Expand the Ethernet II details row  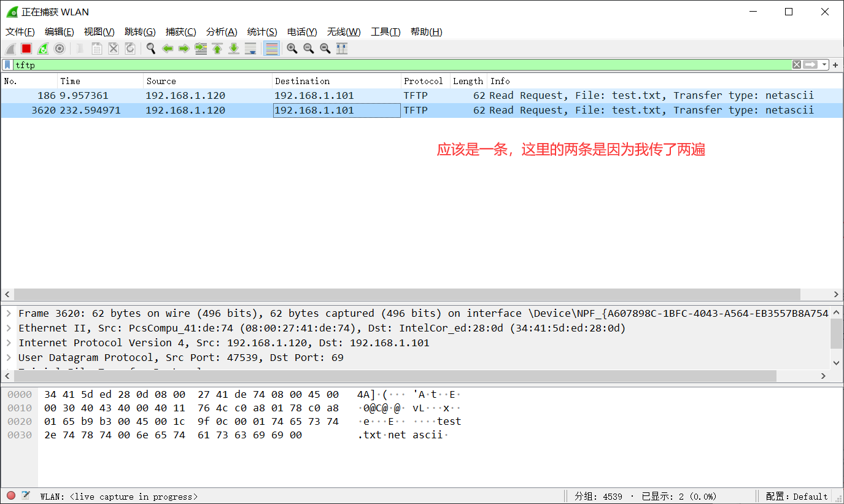(9, 328)
